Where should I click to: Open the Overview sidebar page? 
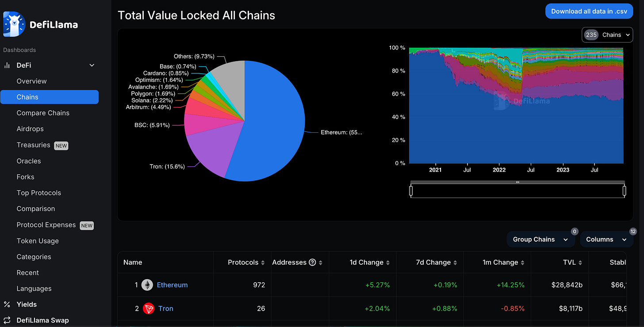(31, 81)
